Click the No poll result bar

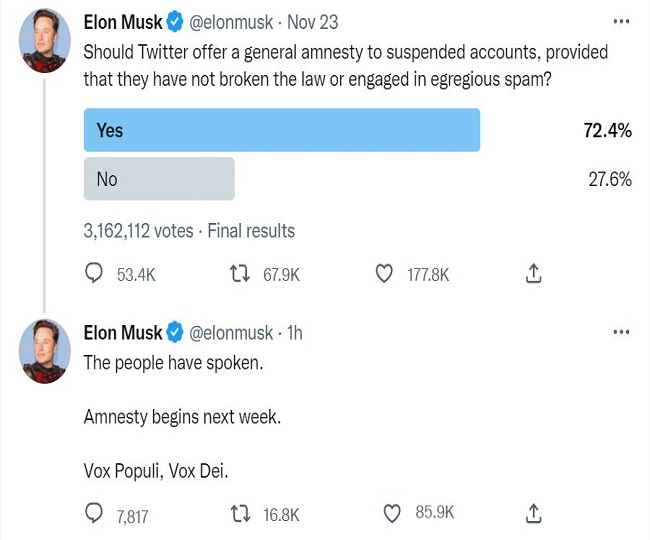[x=159, y=179]
